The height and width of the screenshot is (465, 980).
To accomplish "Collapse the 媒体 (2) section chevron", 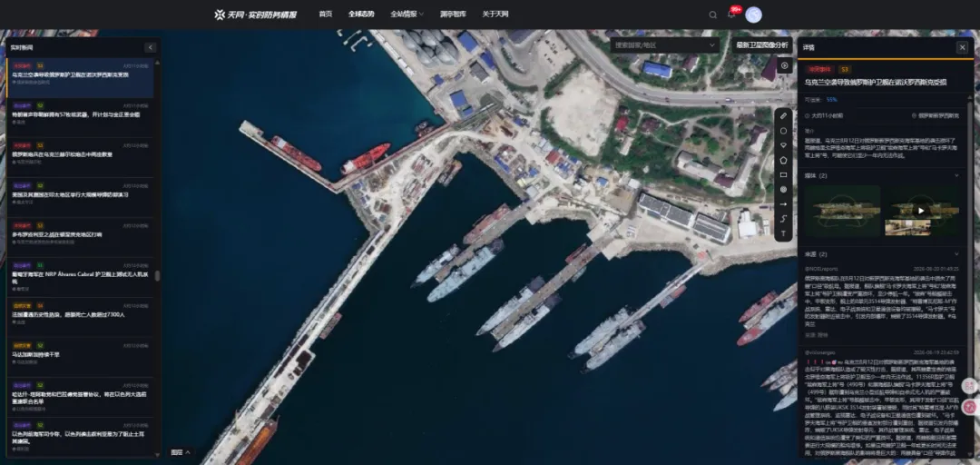I will [x=956, y=176].
